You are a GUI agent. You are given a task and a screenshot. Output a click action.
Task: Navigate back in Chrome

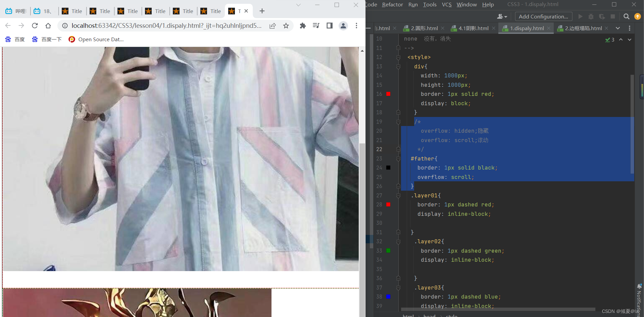[x=8, y=26]
